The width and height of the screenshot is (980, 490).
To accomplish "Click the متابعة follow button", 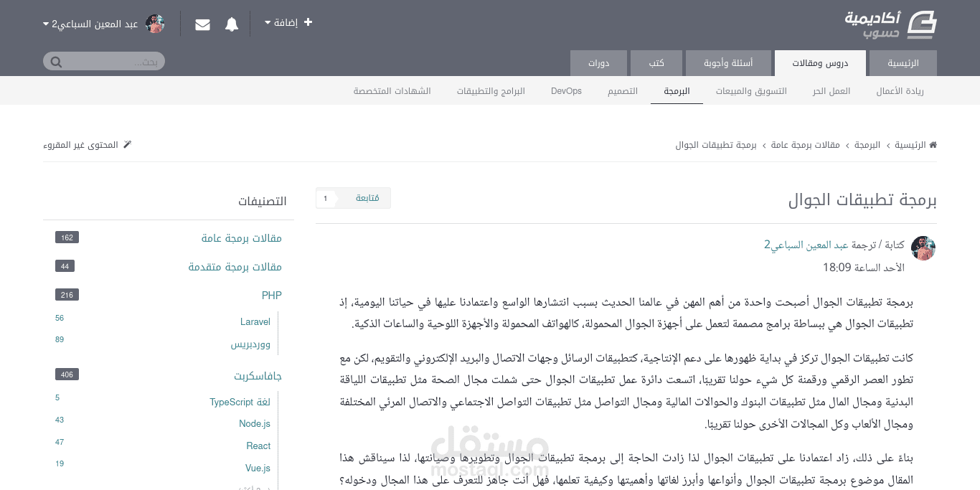I will coord(366,198).
